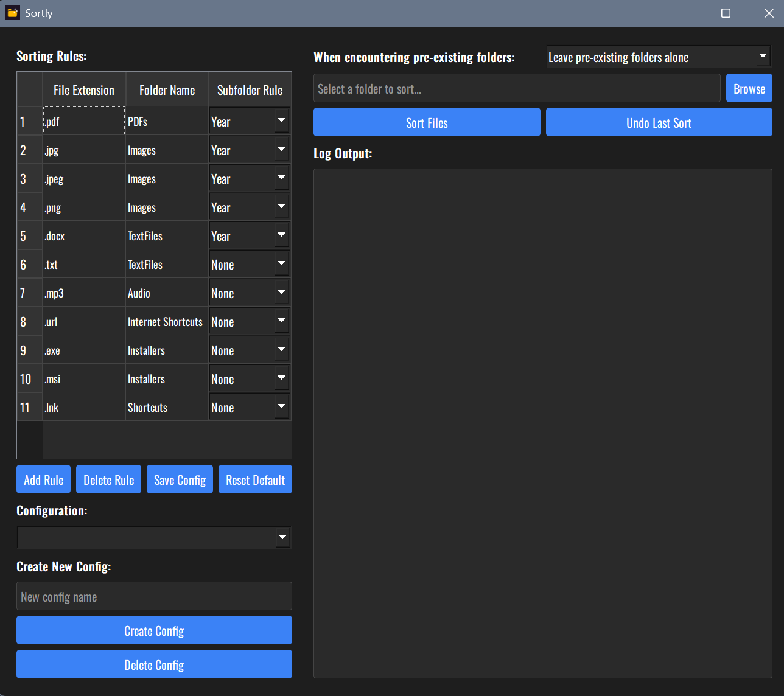This screenshot has height=696, width=784.
Task: Click the Folder Name column header
Action: (x=167, y=90)
